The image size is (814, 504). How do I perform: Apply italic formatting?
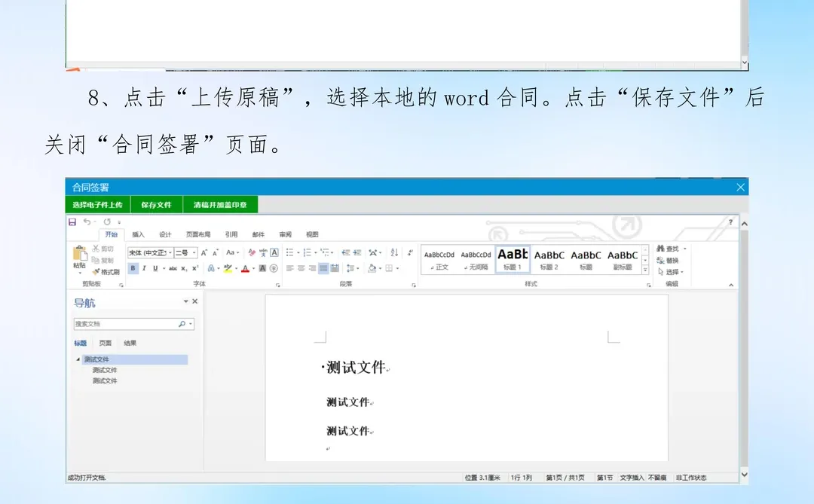[x=145, y=267]
